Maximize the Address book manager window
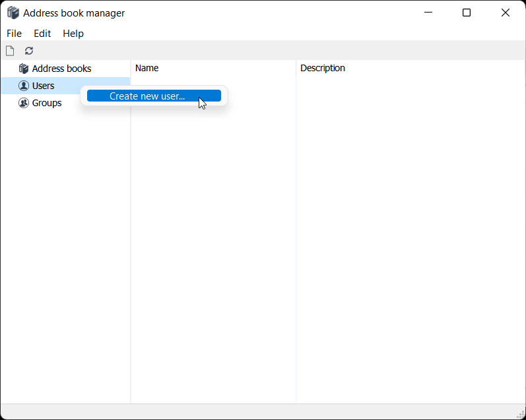Viewport: 526px width, 420px height. [467, 13]
